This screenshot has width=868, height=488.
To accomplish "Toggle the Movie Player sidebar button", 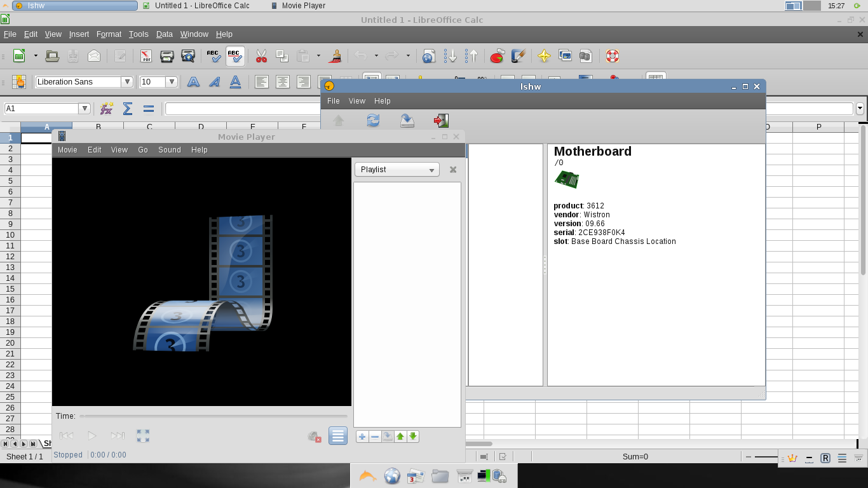I will click(x=338, y=436).
